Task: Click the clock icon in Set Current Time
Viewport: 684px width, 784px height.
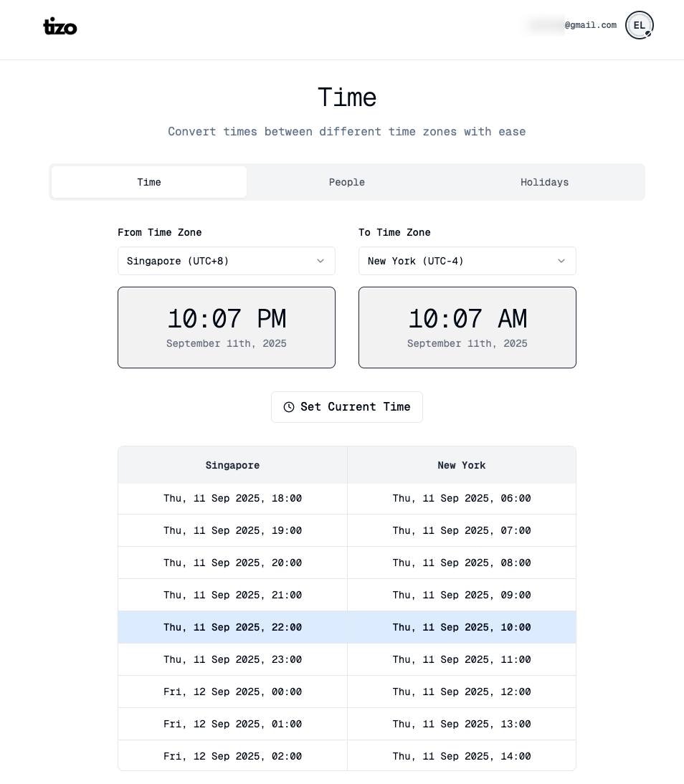Action: [x=289, y=407]
